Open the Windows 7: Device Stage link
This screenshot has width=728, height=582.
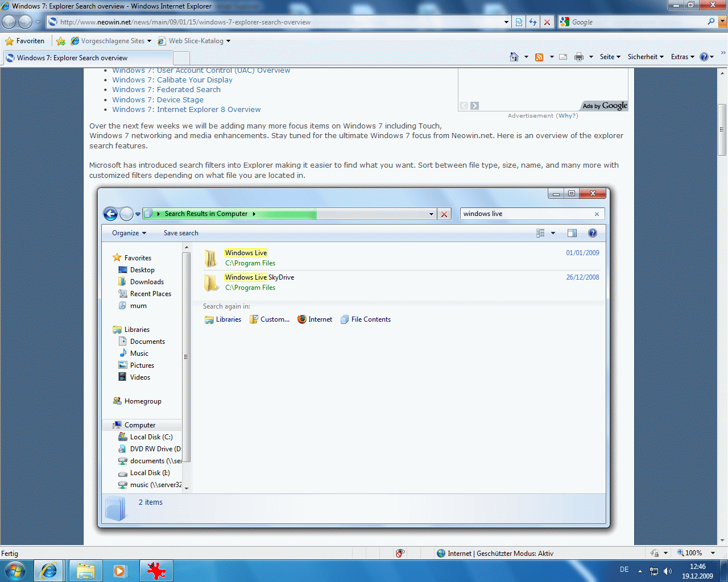pos(158,100)
